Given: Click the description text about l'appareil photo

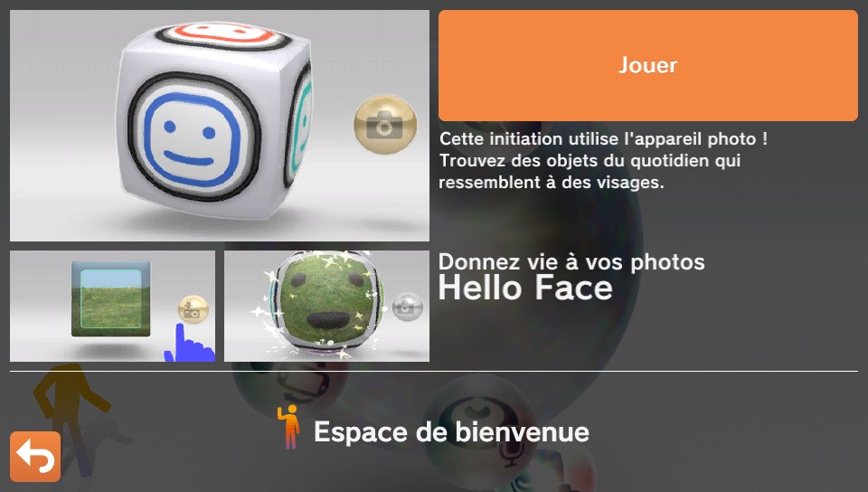Looking at the screenshot, I should tap(603, 160).
